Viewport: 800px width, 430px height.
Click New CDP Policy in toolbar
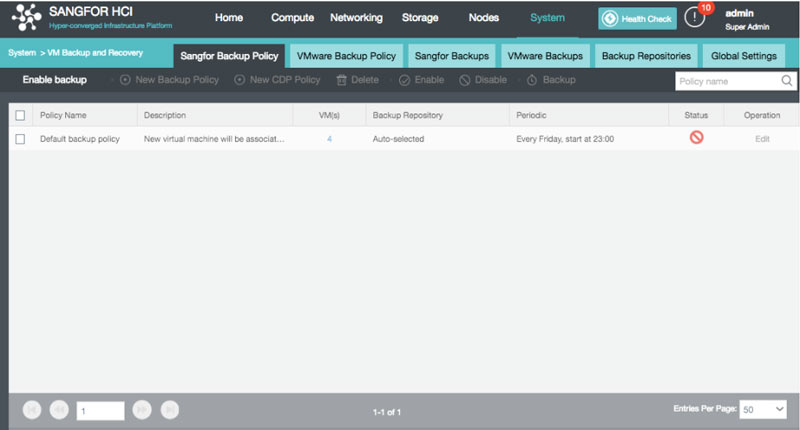click(x=277, y=80)
